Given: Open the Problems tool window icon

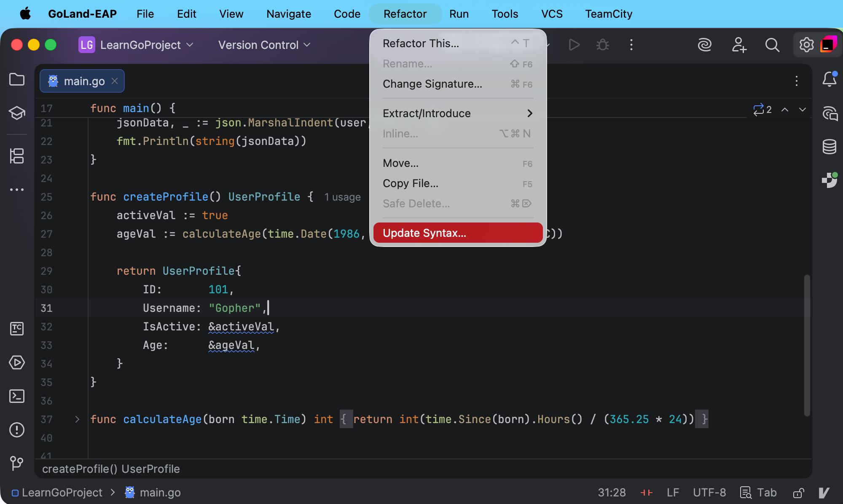Looking at the screenshot, I should (x=17, y=430).
